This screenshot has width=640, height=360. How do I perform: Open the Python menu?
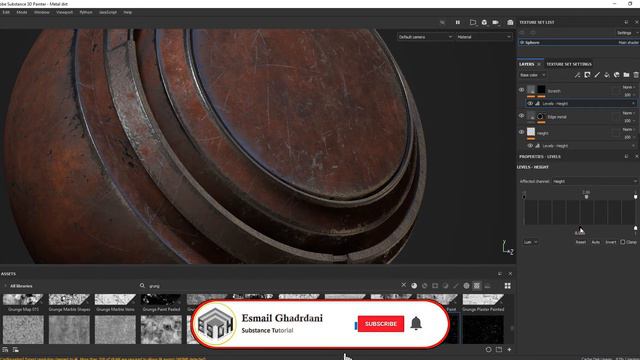(x=86, y=12)
